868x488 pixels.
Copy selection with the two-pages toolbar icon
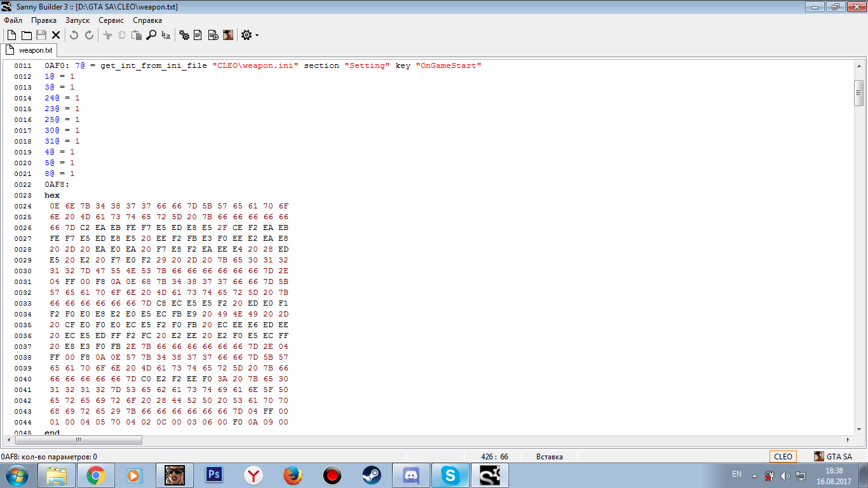[122, 36]
